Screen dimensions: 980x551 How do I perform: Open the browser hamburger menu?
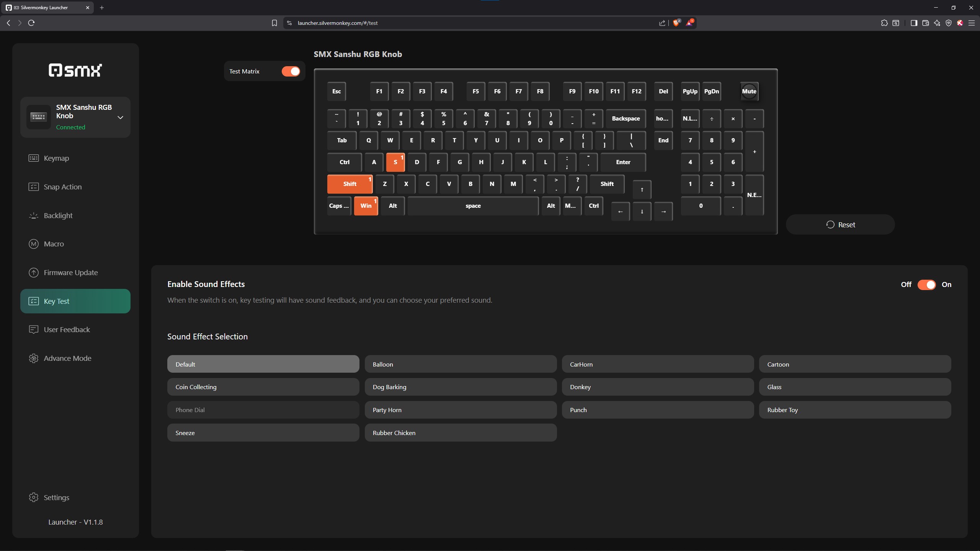(971, 23)
